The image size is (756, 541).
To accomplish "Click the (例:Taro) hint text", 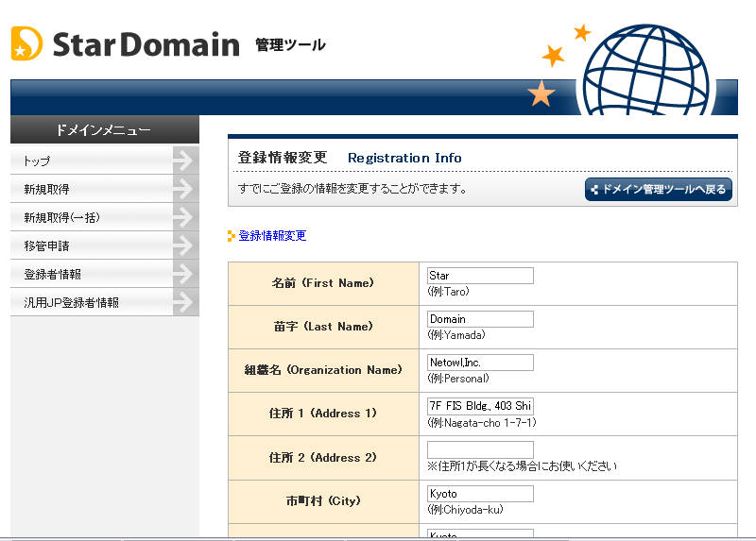I will (448, 292).
